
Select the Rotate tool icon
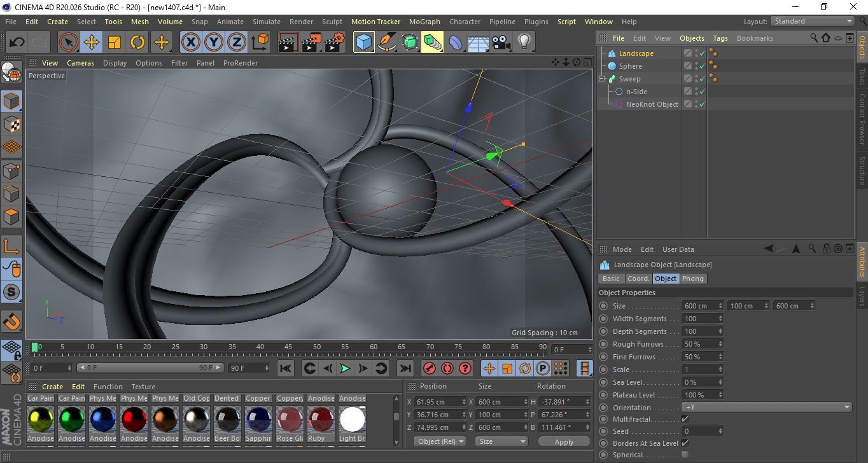[137, 43]
